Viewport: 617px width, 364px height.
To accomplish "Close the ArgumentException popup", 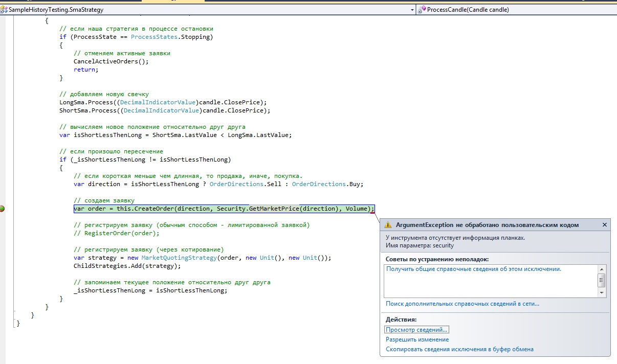I will 604,224.
